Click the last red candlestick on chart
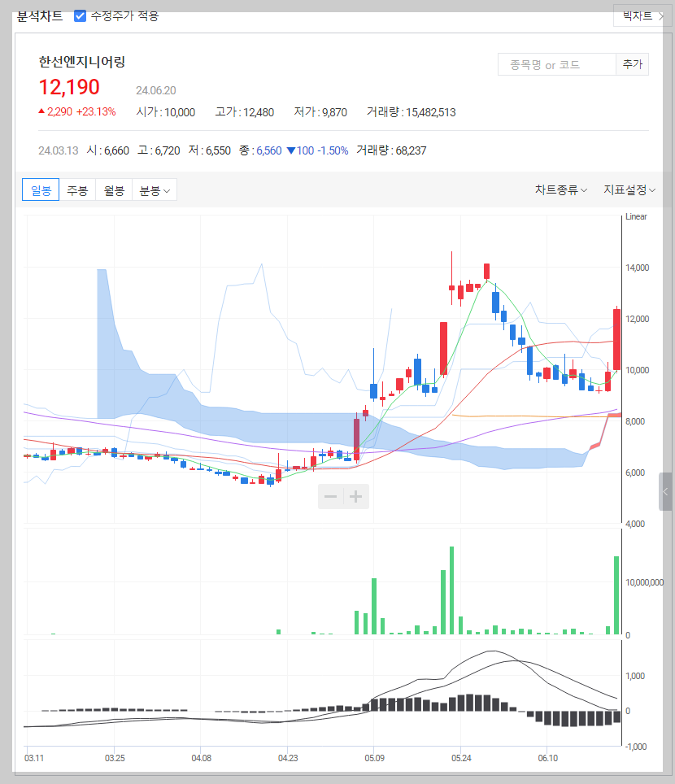The image size is (675, 784). point(616,339)
